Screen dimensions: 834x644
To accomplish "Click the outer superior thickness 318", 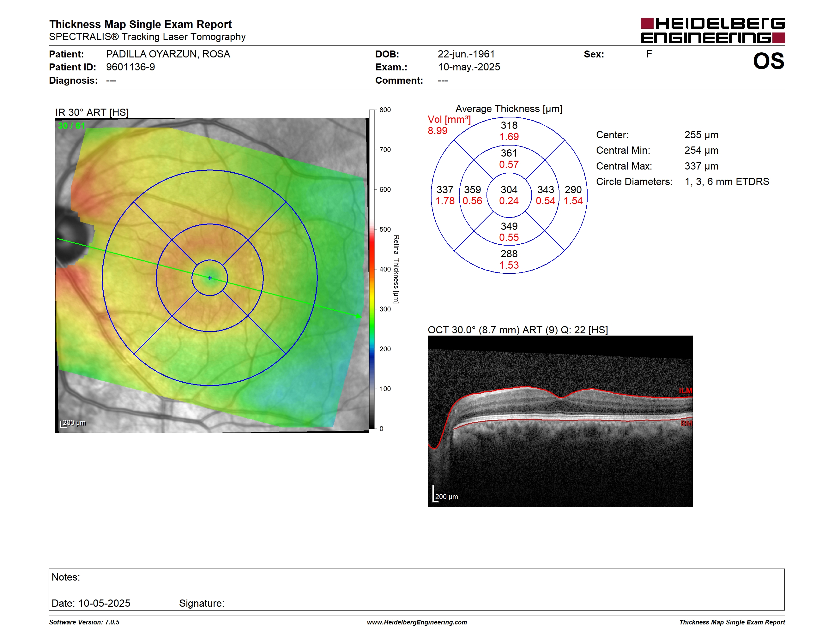I will coord(509,125).
